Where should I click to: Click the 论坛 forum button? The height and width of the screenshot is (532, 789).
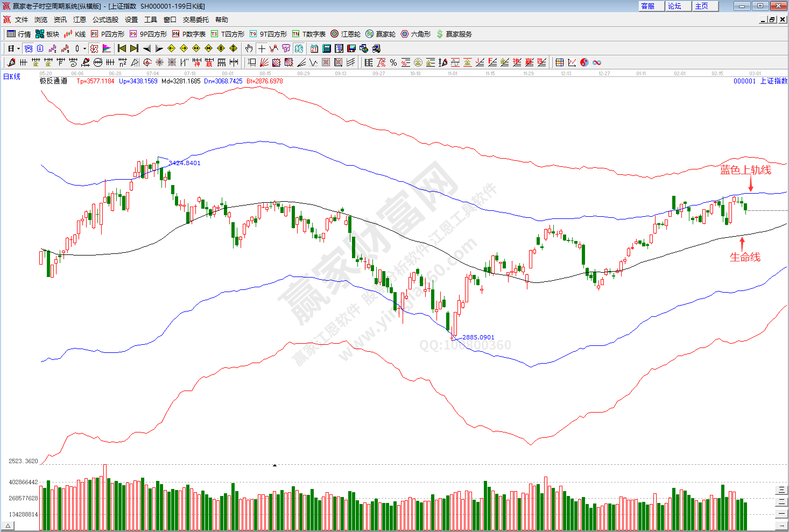(x=675, y=6)
